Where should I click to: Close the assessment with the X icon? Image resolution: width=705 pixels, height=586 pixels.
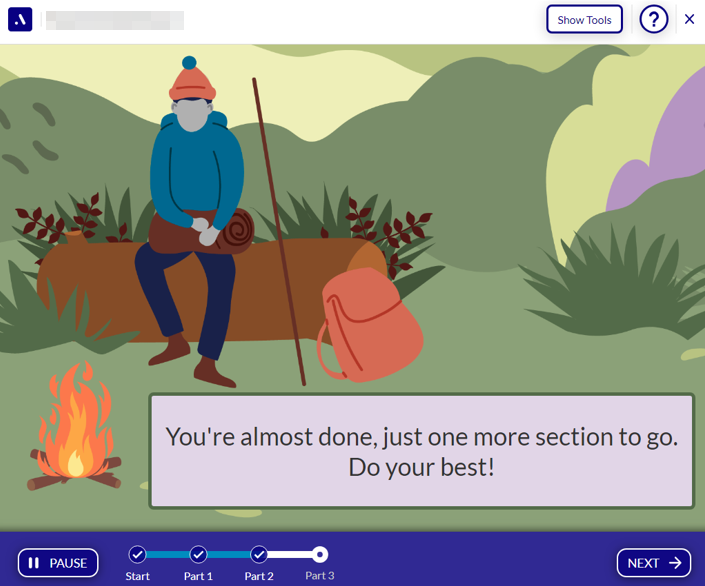click(689, 19)
